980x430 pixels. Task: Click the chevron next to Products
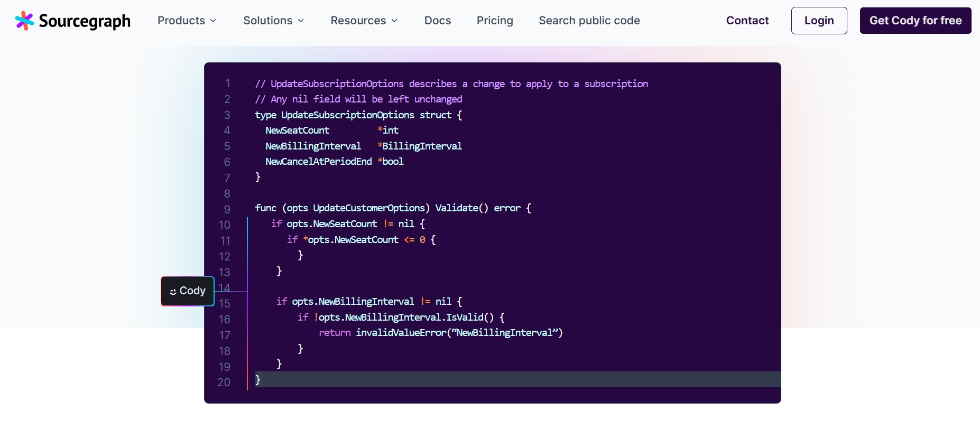[x=213, y=21]
